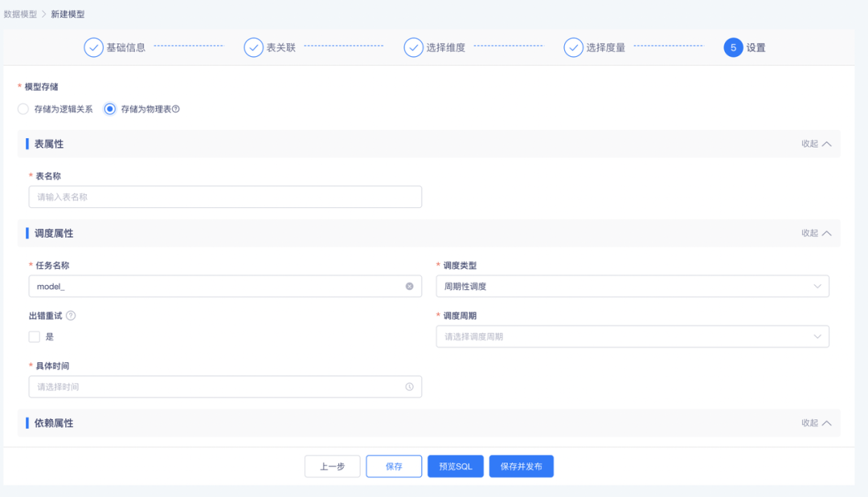Click the 选择维度 step checkmark icon
Screen dimensions: 868x497
413,47
